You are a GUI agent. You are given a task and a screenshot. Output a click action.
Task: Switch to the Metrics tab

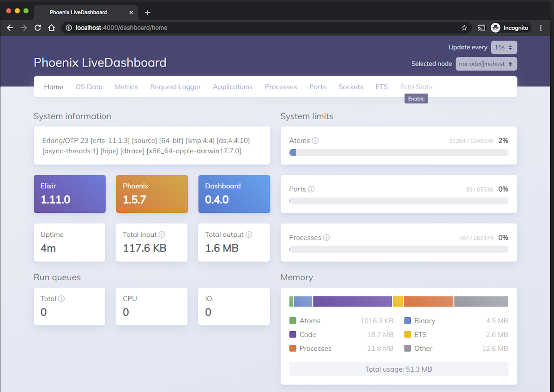[126, 87]
